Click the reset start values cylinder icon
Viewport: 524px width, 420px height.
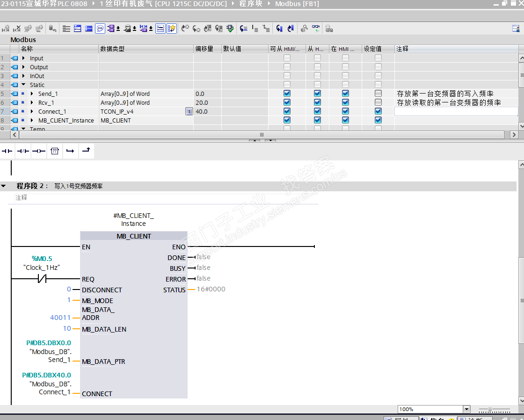52,29
